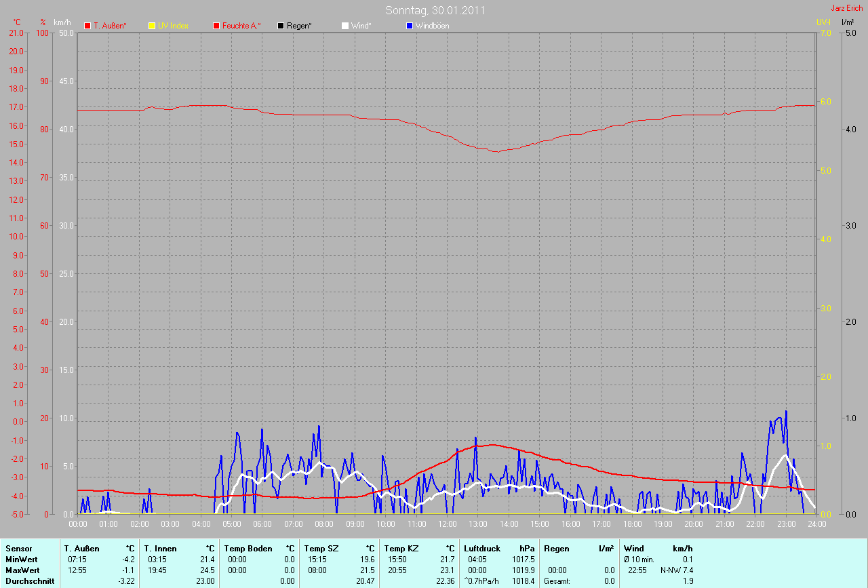Click the red T. Außen legend swatch

coord(87,26)
